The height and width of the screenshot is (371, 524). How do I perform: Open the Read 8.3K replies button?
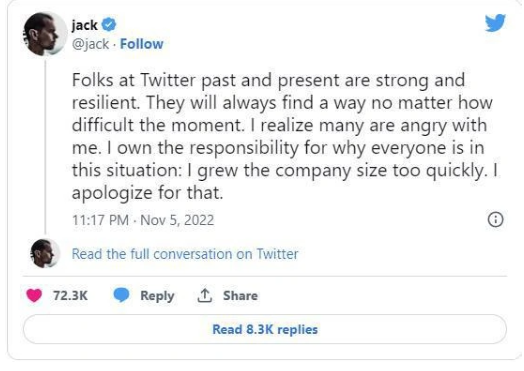(265, 329)
